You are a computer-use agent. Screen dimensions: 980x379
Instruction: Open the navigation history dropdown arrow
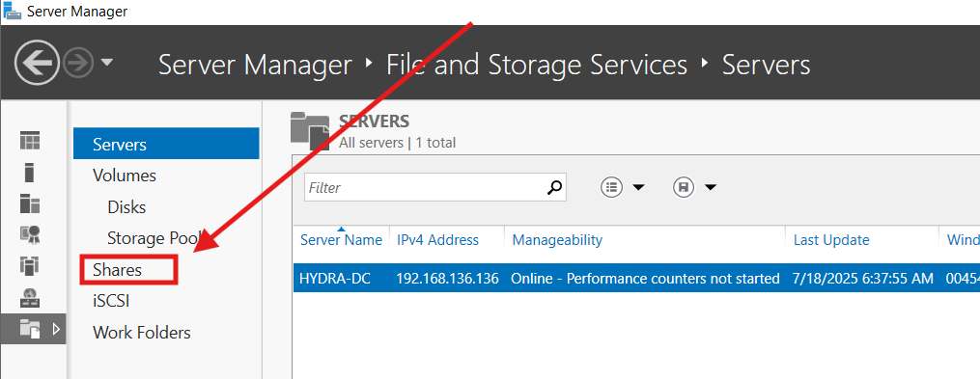pos(107,63)
